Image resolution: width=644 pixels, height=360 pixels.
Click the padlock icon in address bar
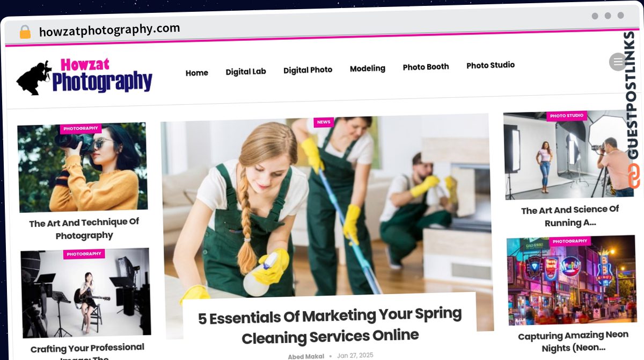(25, 32)
